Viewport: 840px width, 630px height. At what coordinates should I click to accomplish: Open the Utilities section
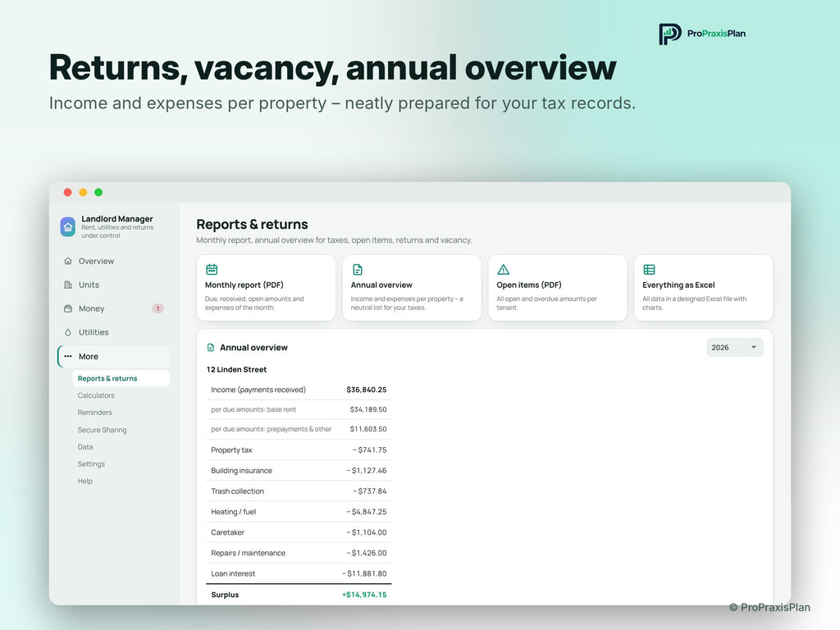point(113,332)
